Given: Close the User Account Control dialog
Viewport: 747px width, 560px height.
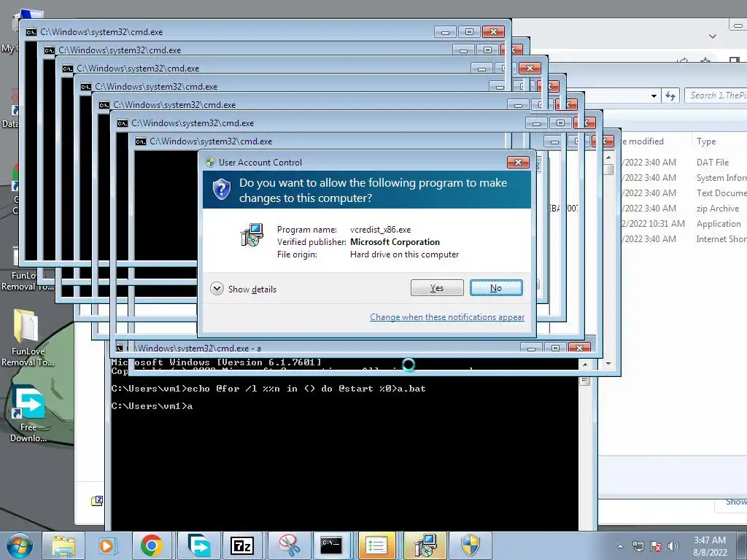Looking at the screenshot, I should [x=518, y=163].
